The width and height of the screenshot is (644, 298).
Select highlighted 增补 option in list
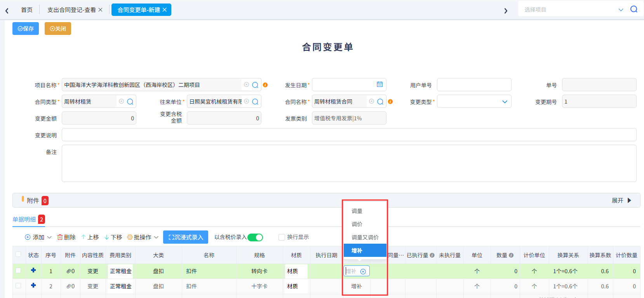365,250
